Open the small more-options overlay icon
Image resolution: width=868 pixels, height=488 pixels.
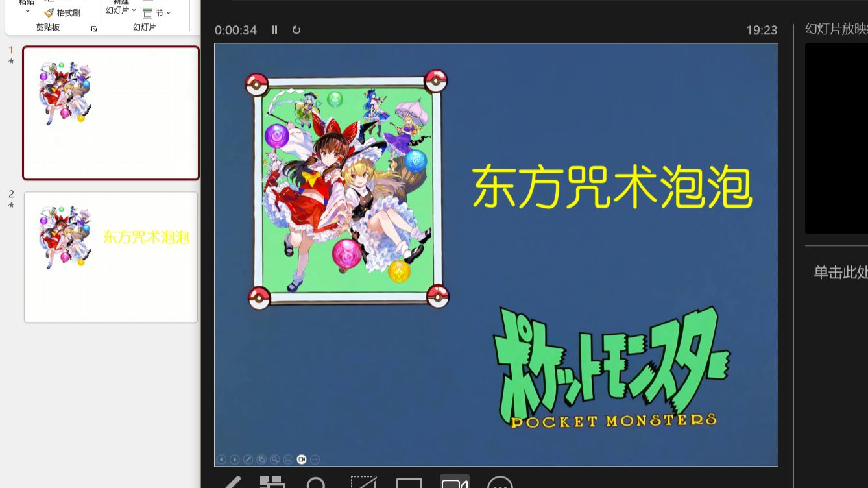[x=315, y=459]
